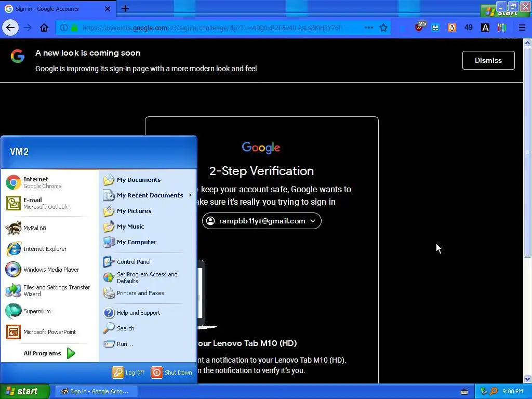Open the browser hamburger menu

coord(522,28)
